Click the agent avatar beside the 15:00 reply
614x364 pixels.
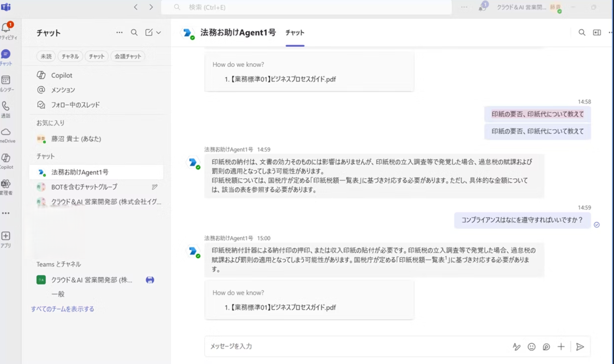tap(193, 251)
